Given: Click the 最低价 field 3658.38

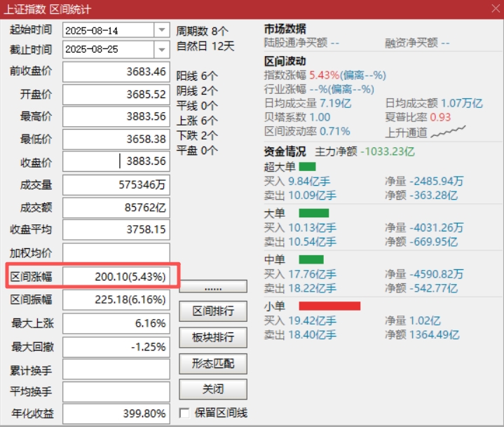Looking at the screenshot, I should [116, 140].
